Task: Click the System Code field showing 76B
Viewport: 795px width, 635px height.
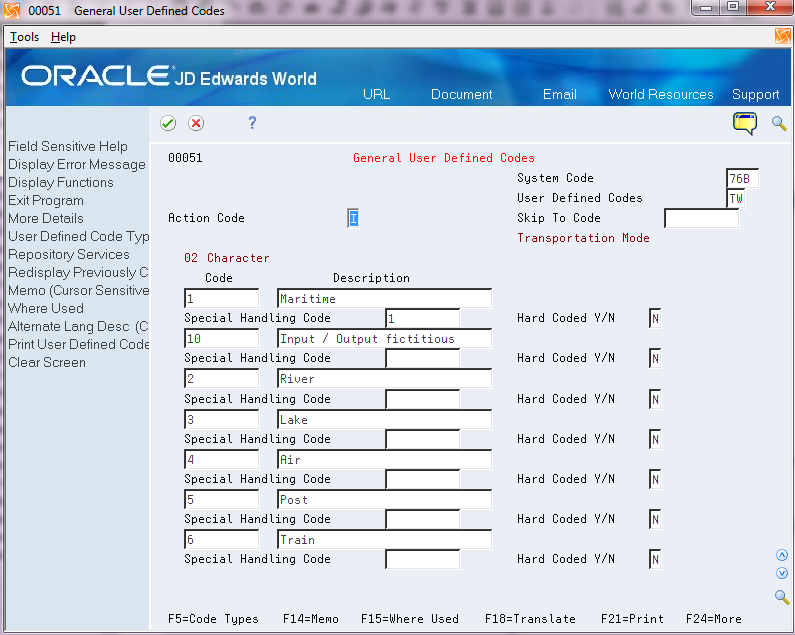Action: 742,179
